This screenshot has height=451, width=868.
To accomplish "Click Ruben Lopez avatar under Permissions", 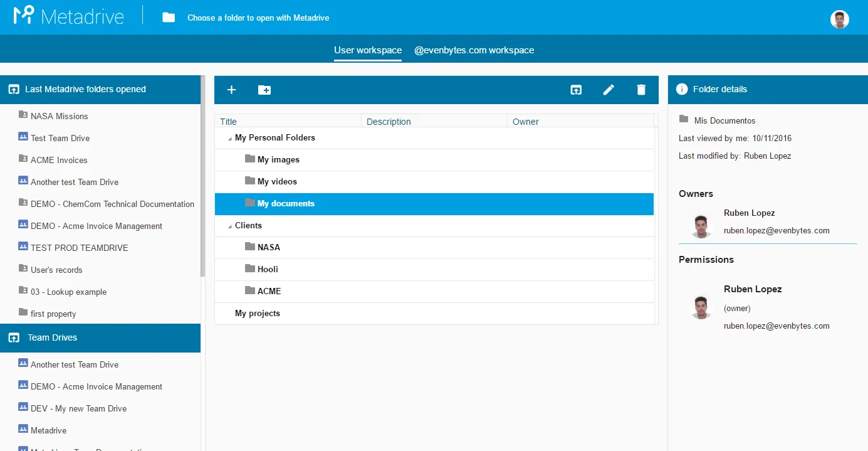I will coord(701,307).
